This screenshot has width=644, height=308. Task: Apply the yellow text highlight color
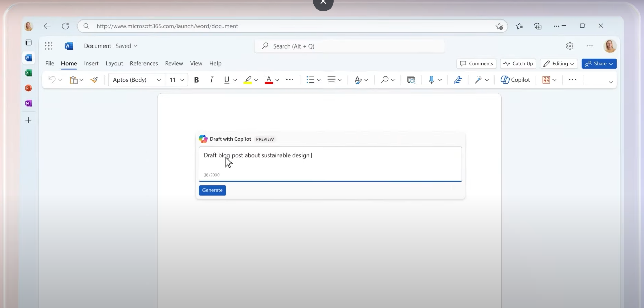248,80
